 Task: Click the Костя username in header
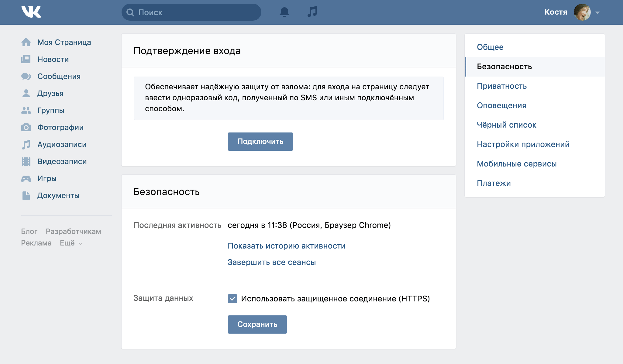click(556, 12)
